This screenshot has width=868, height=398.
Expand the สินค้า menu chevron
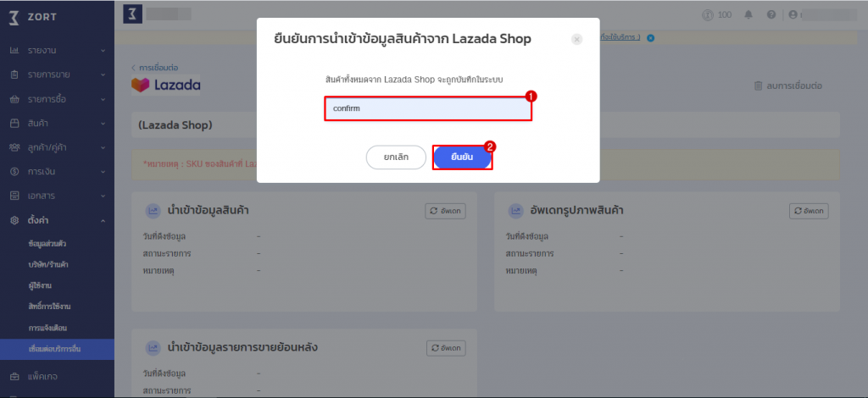[103, 124]
